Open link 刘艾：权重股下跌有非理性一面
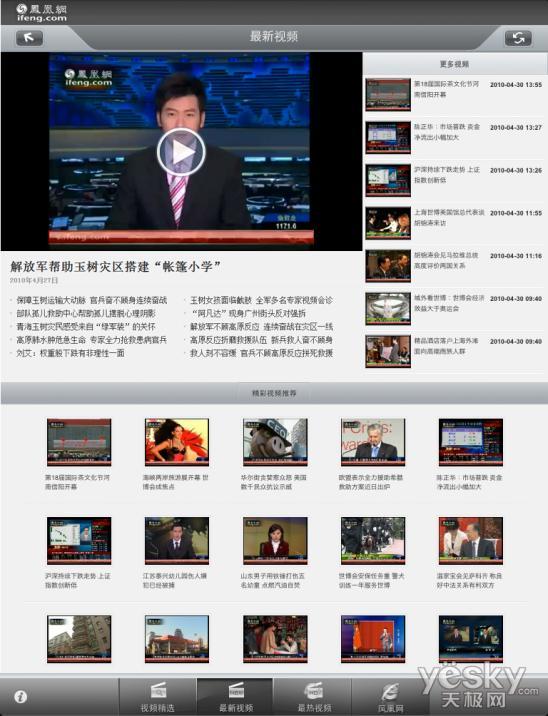Image resolution: width=548 pixels, height=716 pixels. coord(70,353)
